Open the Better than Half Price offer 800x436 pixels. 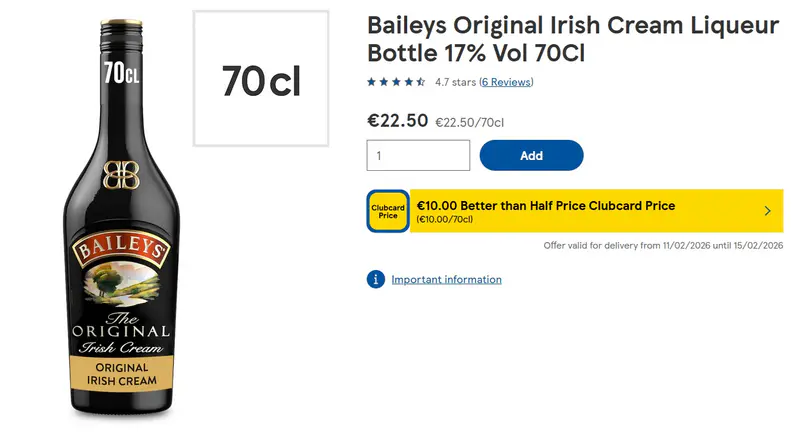coord(546,206)
